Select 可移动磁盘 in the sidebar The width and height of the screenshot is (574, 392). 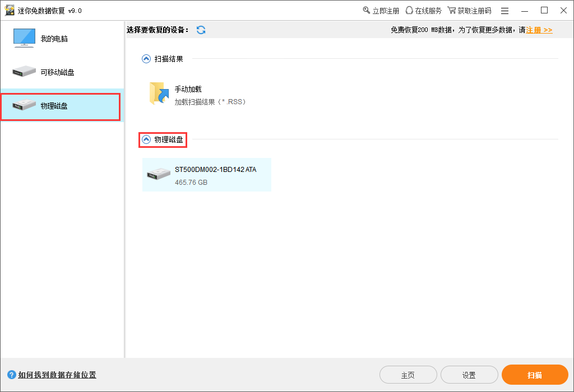click(62, 72)
